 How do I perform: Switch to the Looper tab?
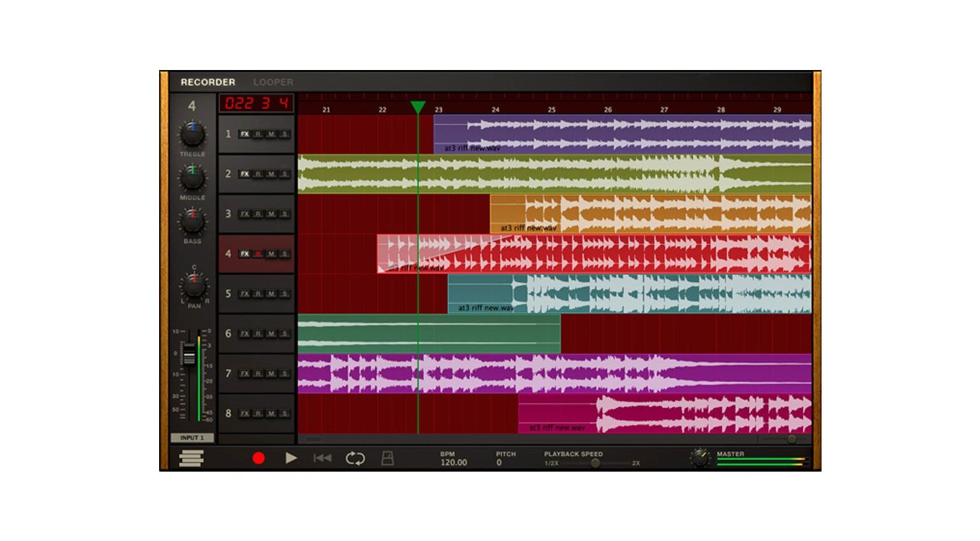pos(273,82)
